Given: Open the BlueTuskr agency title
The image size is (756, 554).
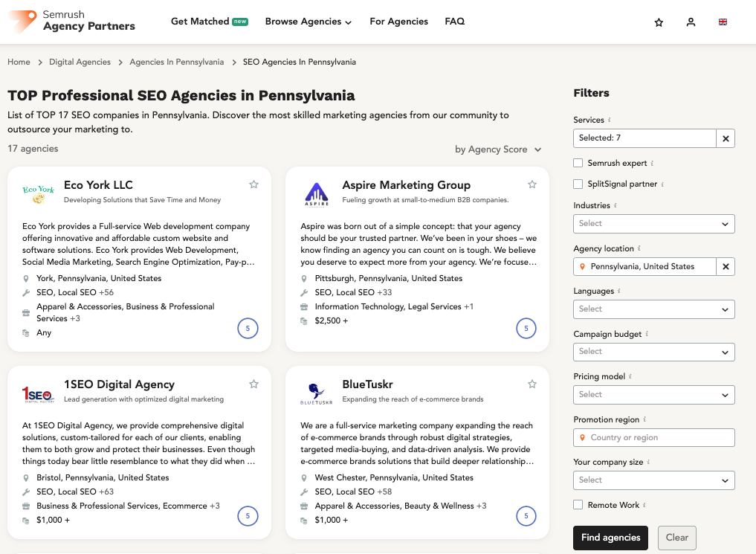Looking at the screenshot, I should tap(367, 384).
